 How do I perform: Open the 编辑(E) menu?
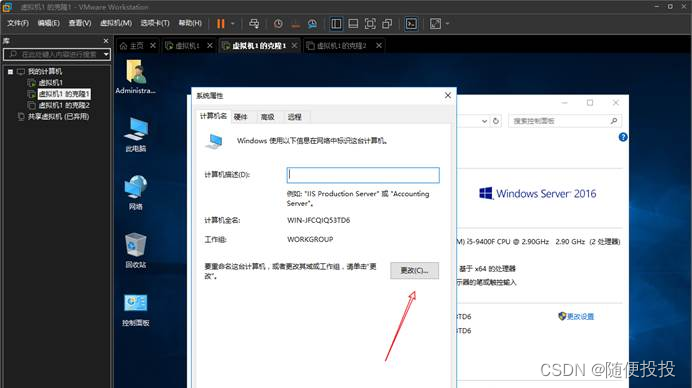(49, 23)
